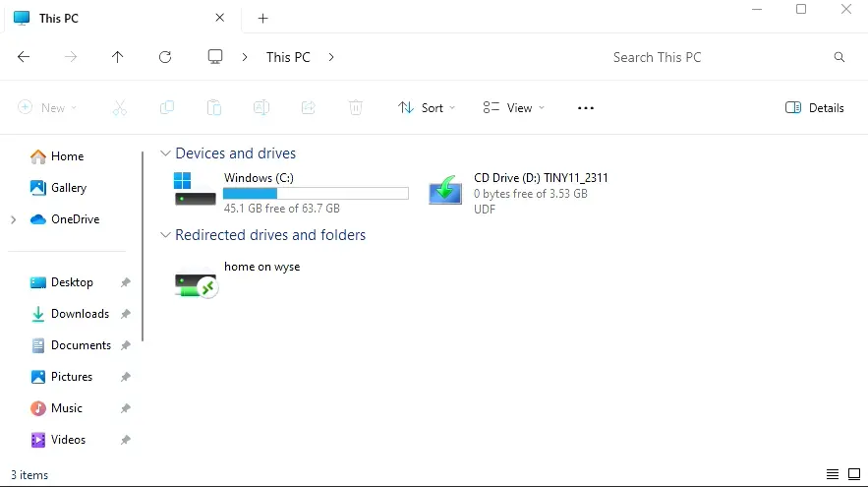This screenshot has height=487, width=868.
Task: Switch to large thumbnails view in status bar
Action: click(x=854, y=475)
